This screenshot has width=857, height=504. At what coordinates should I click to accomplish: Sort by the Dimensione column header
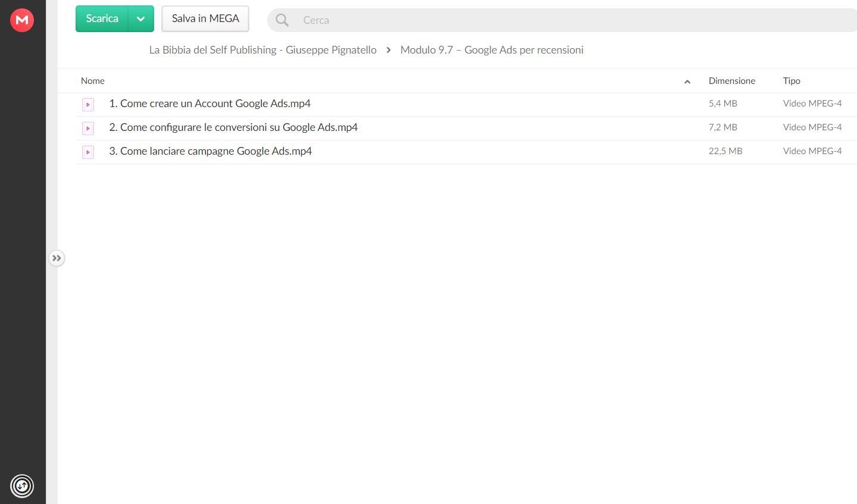pos(732,81)
